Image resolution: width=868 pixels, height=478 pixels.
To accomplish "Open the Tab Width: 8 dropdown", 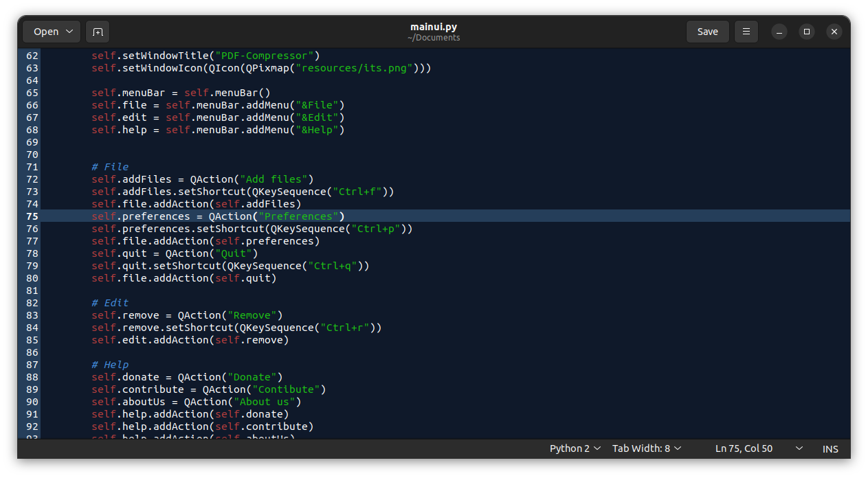I will point(646,448).
